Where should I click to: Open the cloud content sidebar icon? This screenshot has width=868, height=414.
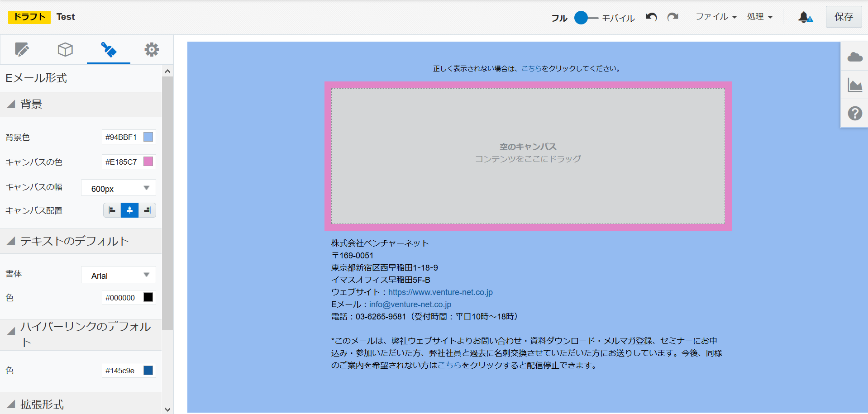point(854,57)
